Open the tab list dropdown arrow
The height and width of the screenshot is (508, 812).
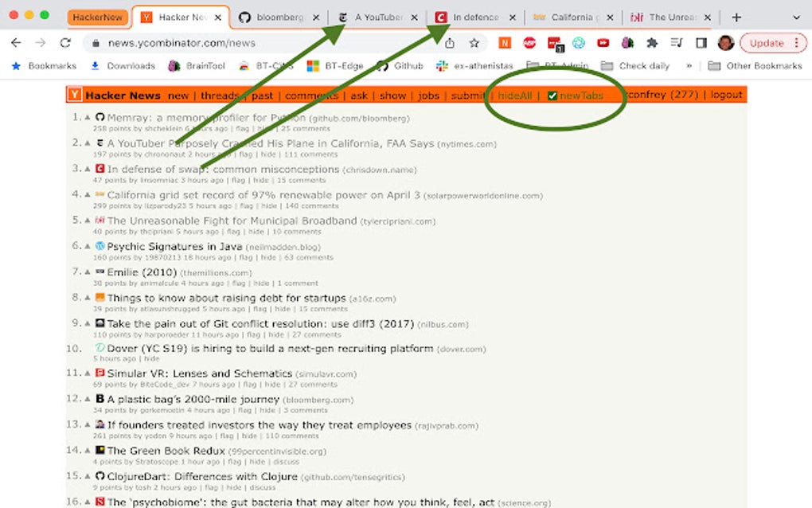pyautogui.click(x=797, y=16)
